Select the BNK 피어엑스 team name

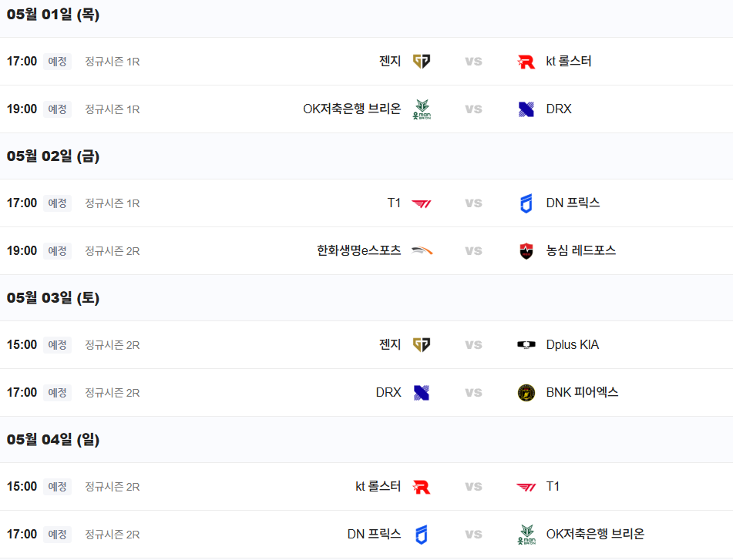(582, 392)
